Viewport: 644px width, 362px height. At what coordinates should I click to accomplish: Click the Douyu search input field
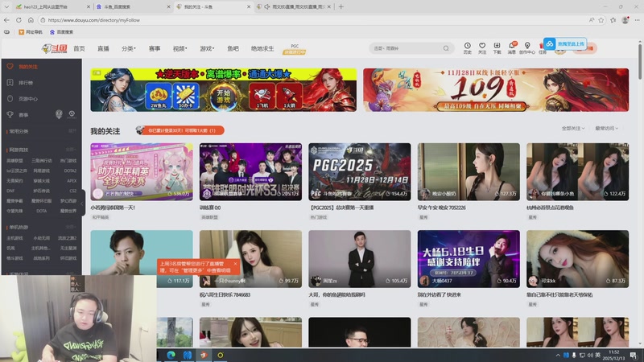(407, 48)
